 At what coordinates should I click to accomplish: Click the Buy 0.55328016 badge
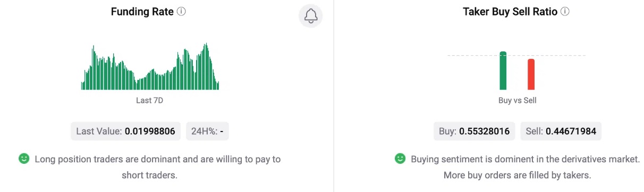coord(474,131)
